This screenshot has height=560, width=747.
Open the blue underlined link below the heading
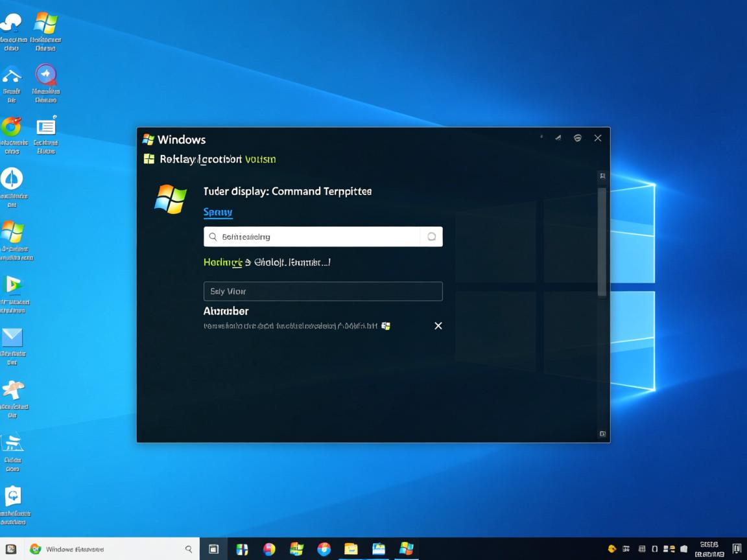pyautogui.click(x=218, y=212)
